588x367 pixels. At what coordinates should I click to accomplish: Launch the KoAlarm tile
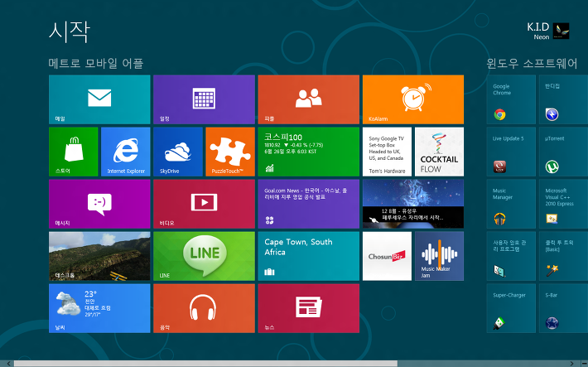[413, 99]
